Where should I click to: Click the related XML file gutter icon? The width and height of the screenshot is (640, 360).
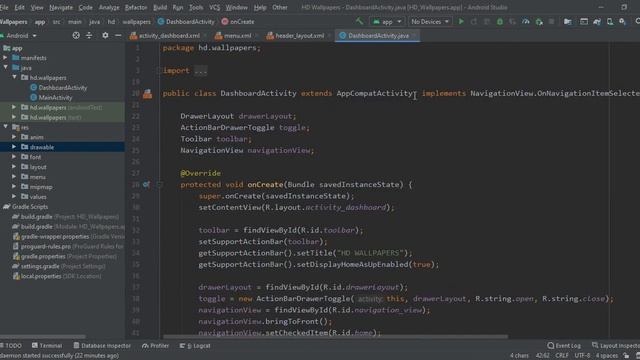coord(147,94)
